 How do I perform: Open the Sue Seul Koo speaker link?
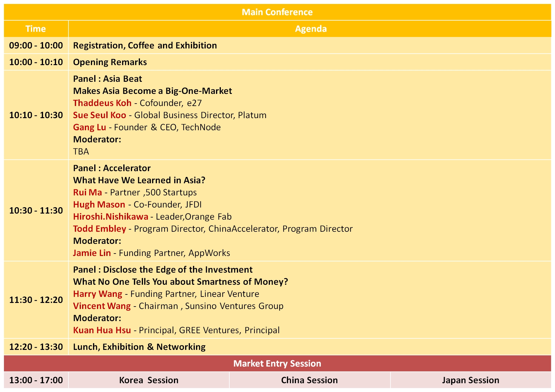(99, 115)
